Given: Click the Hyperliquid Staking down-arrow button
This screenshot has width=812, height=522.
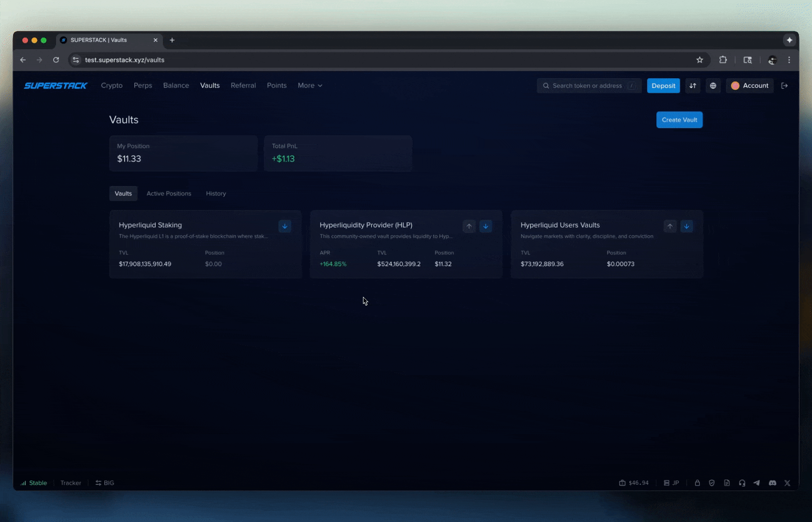Looking at the screenshot, I should [x=285, y=226].
